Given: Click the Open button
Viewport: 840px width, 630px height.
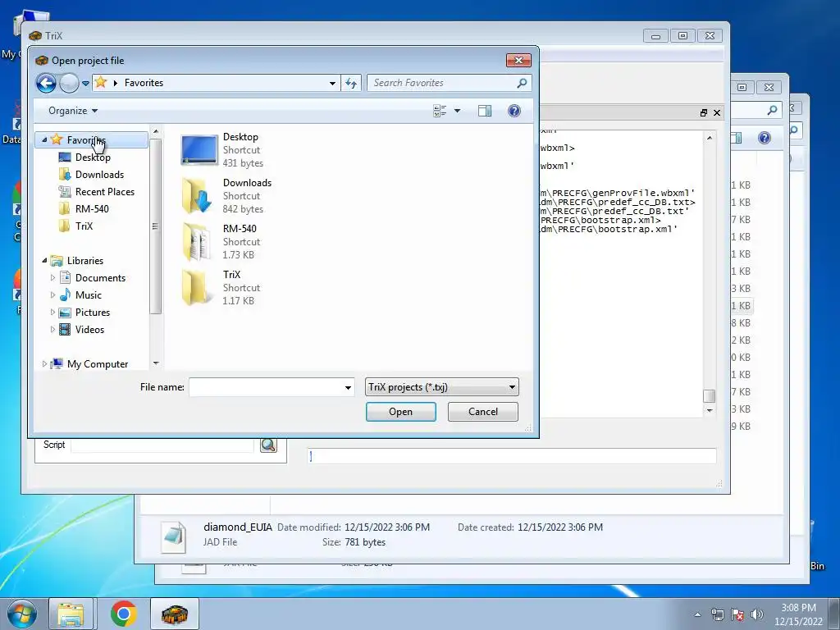Looking at the screenshot, I should 400,412.
